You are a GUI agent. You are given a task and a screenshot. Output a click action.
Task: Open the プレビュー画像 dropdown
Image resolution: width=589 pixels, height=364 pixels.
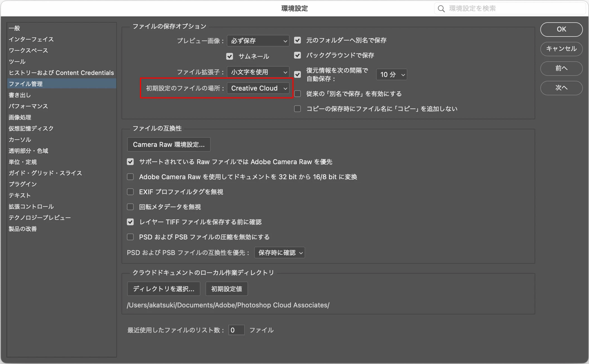tap(258, 41)
